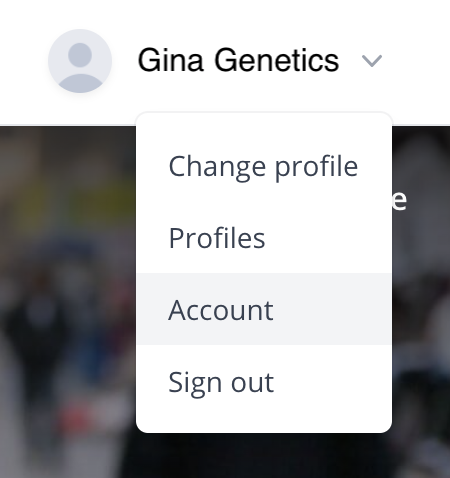Click the down chevron in the header
This screenshot has width=450, height=478.
(x=372, y=61)
